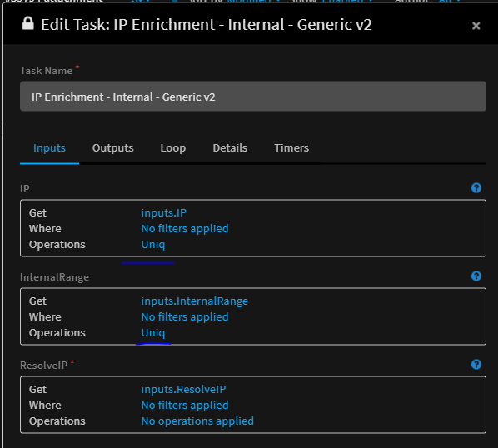Click No filters applied under ResolveIP

[185, 406]
